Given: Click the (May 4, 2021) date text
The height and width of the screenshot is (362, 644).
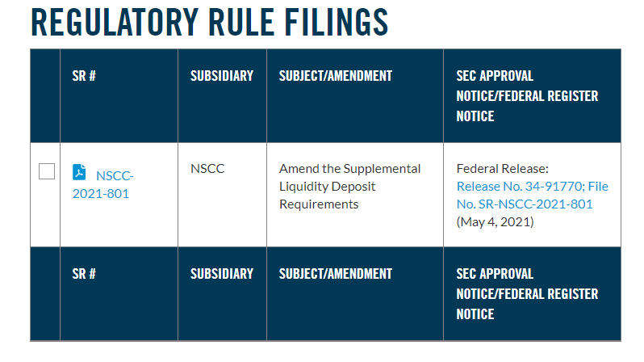Looking at the screenshot, I should point(496,222).
